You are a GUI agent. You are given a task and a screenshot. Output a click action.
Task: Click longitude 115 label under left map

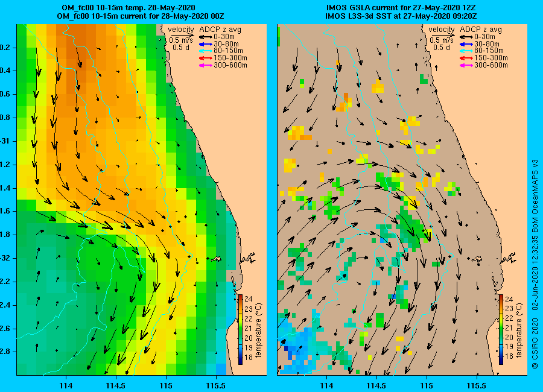coord(166,386)
